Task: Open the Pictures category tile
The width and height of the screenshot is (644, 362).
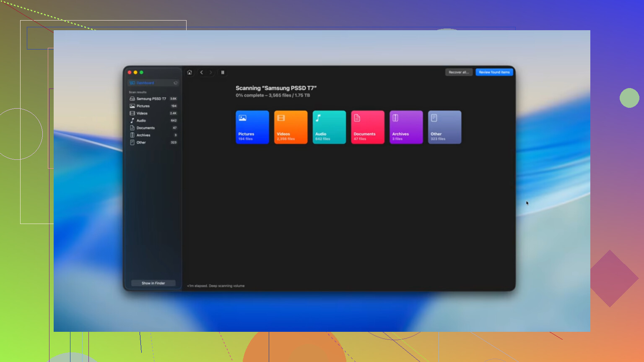Action: point(252,127)
